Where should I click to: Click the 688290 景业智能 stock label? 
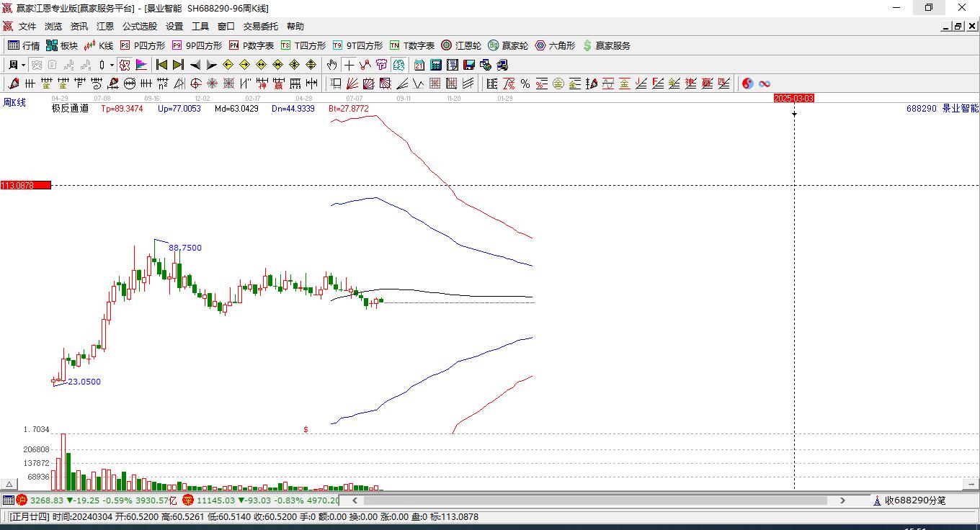click(x=943, y=109)
